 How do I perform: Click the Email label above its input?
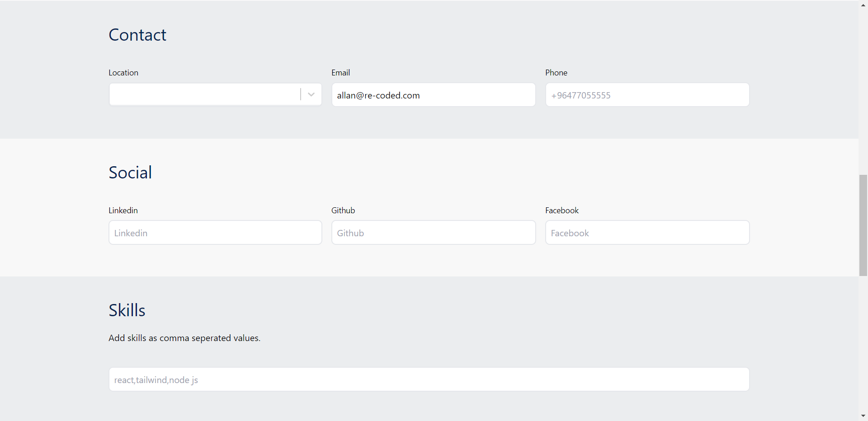pos(340,72)
